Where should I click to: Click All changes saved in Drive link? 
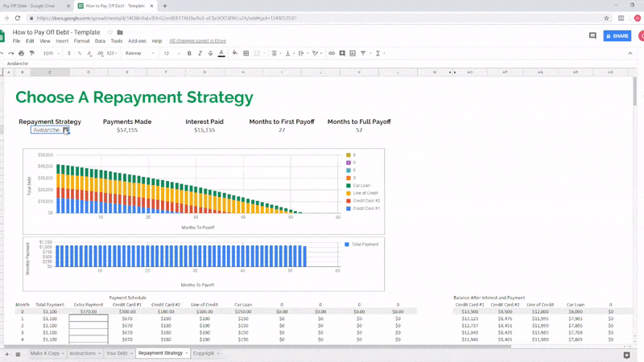pos(197,41)
